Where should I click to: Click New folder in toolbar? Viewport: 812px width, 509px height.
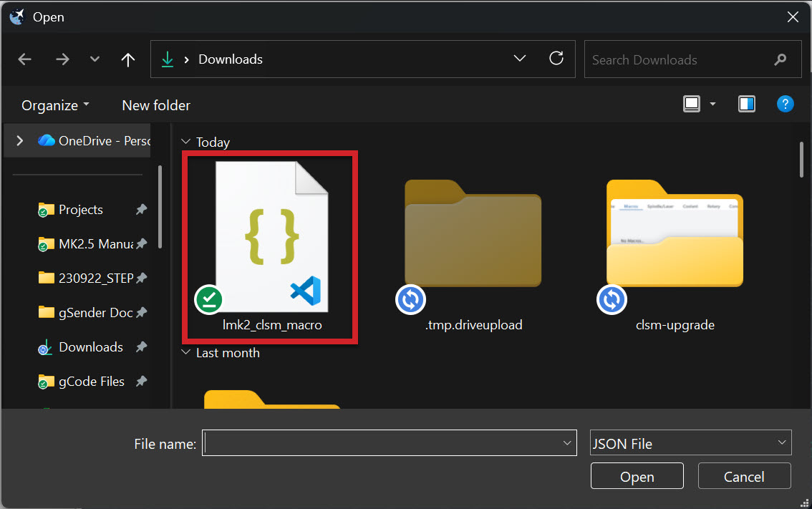pos(156,105)
